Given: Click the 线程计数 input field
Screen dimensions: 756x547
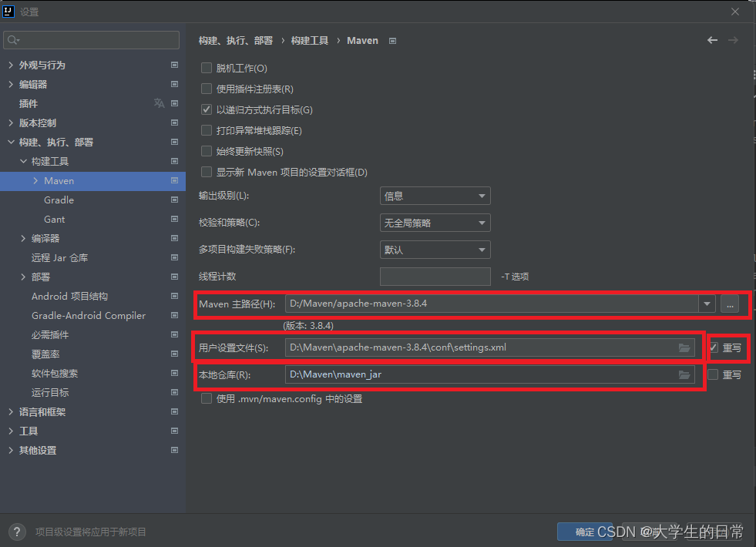Looking at the screenshot, I should [435, 277].
